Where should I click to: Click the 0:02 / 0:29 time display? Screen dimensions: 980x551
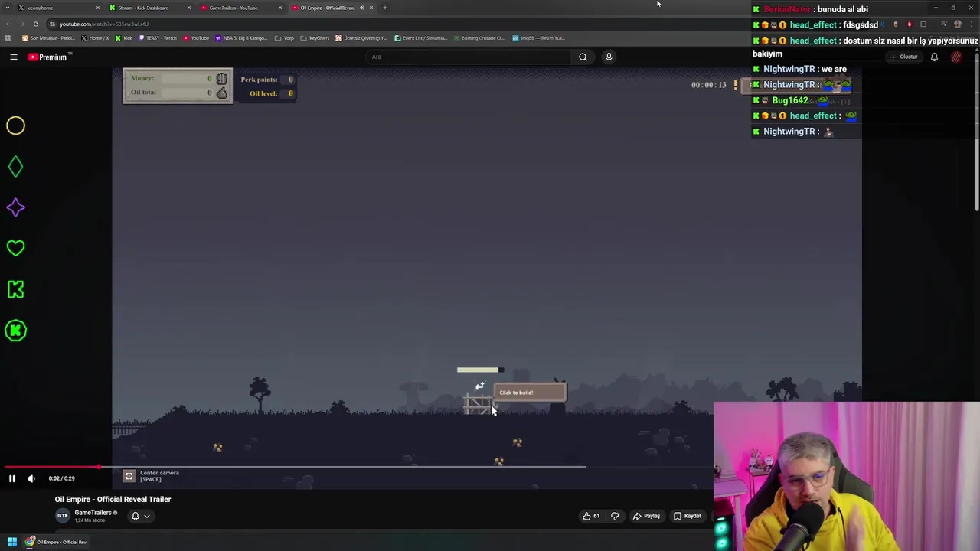[x=61, y=478]
